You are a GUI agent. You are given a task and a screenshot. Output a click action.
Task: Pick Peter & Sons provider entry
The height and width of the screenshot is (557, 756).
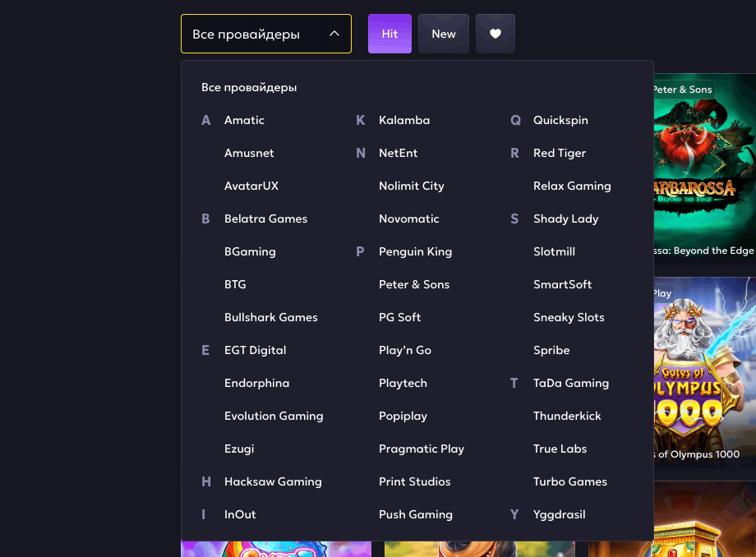pos(414,284)
